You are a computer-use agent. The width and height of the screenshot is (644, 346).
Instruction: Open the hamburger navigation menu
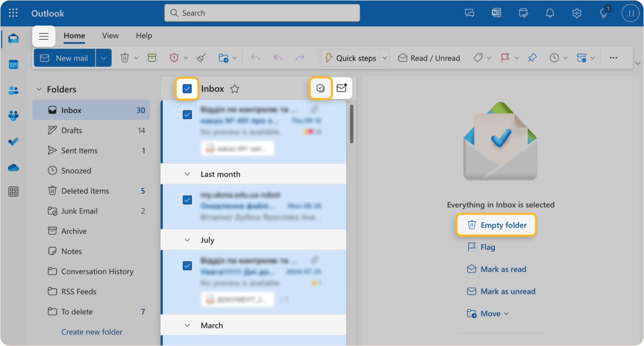tap(44, 36)
